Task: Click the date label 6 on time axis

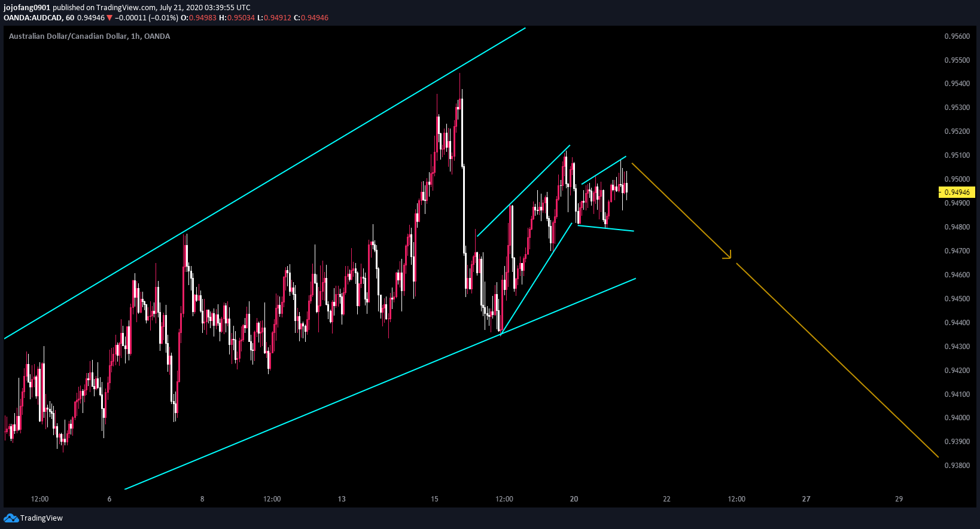Action: 109,499
